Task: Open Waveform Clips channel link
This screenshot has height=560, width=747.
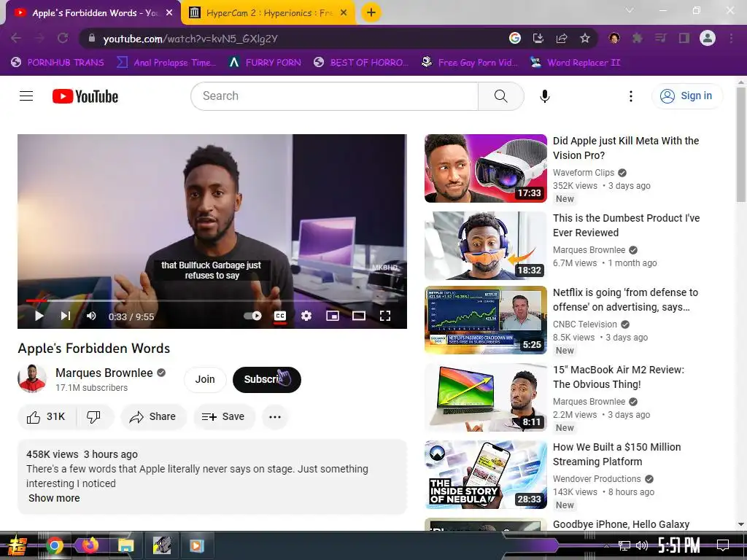Action: point(584,173)
